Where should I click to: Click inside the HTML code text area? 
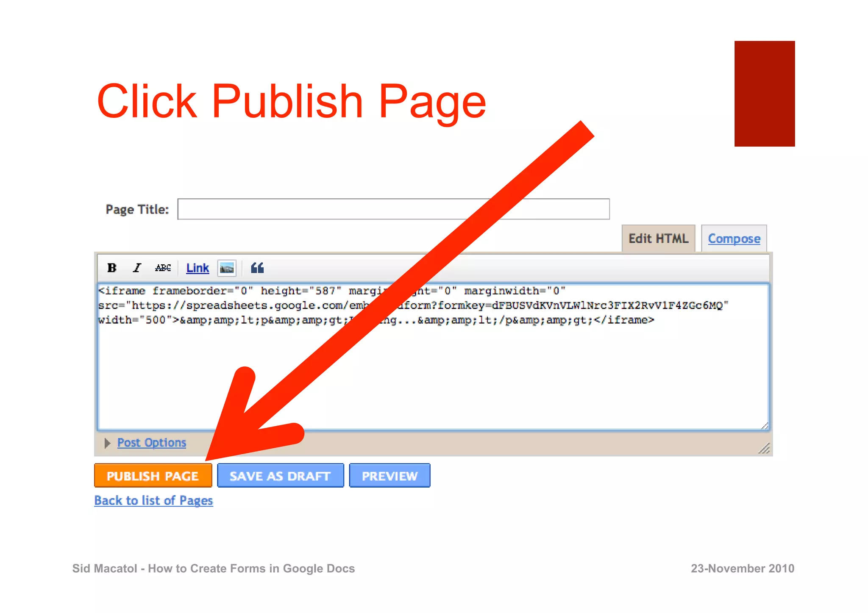coord(433,357)
